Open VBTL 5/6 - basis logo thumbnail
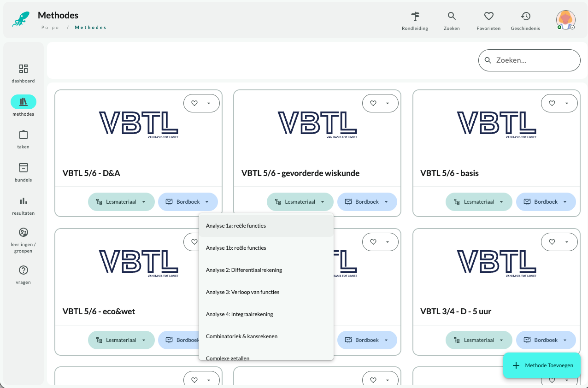588x388 pixels. (x=497, y=124)
